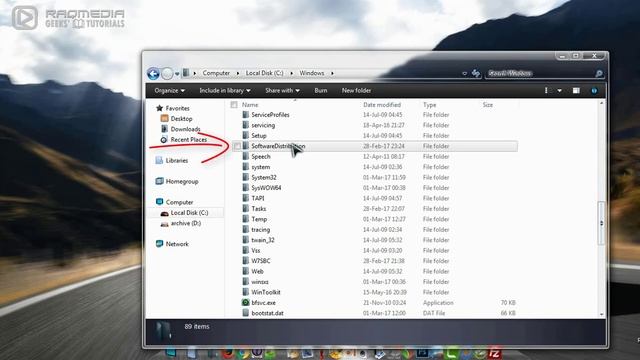This screenshot has height=360, width=640.
Task: Go back with the Back arrow button
Action: tap(153, 73)
